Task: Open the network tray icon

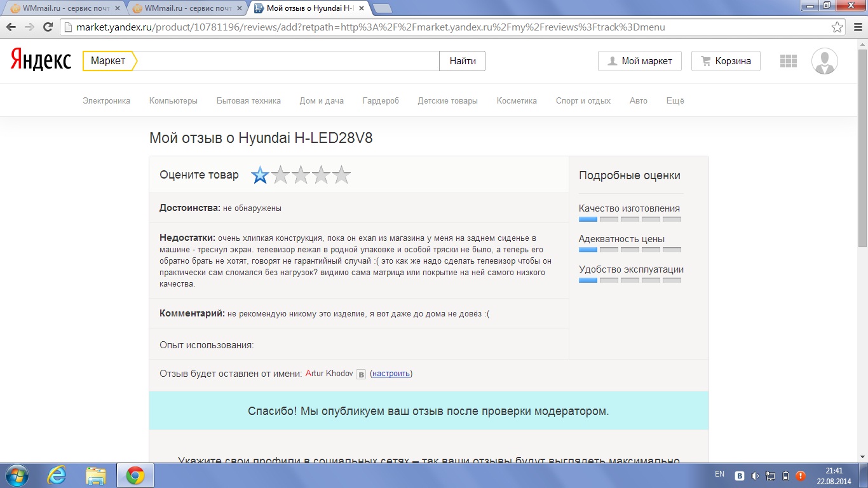Action: pyautogui.click(x=770, y=475)
